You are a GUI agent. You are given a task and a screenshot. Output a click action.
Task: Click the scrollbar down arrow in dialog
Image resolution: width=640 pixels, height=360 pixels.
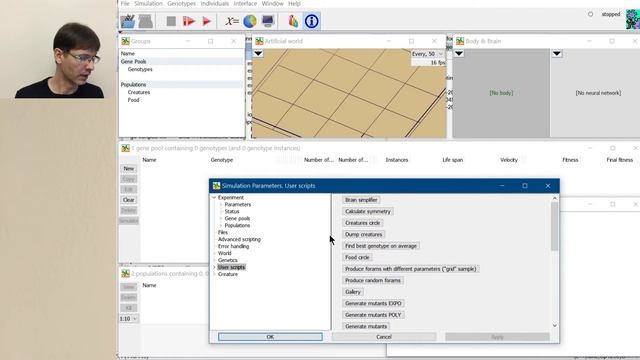[554, 326]
